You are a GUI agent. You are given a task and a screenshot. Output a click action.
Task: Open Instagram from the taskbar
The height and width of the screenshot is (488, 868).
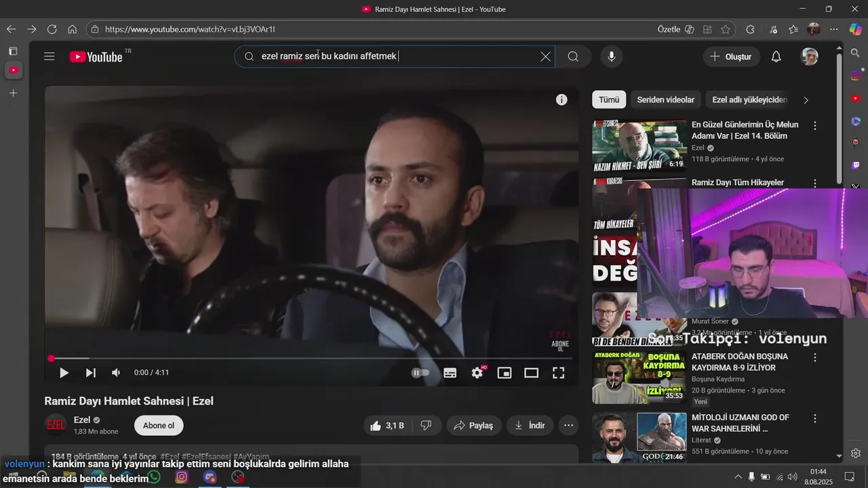point(182,477)
